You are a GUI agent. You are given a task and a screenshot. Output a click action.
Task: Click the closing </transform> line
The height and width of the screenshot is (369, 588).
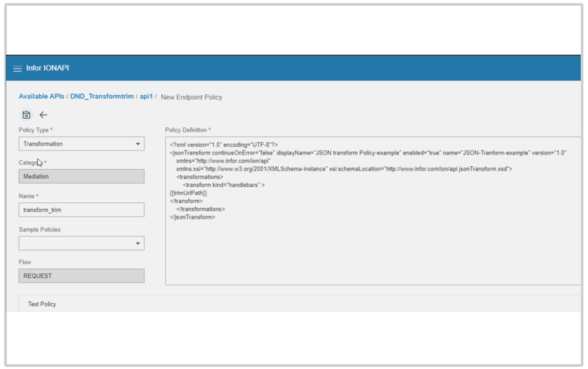pyautogui.click(x=186, y=201)
